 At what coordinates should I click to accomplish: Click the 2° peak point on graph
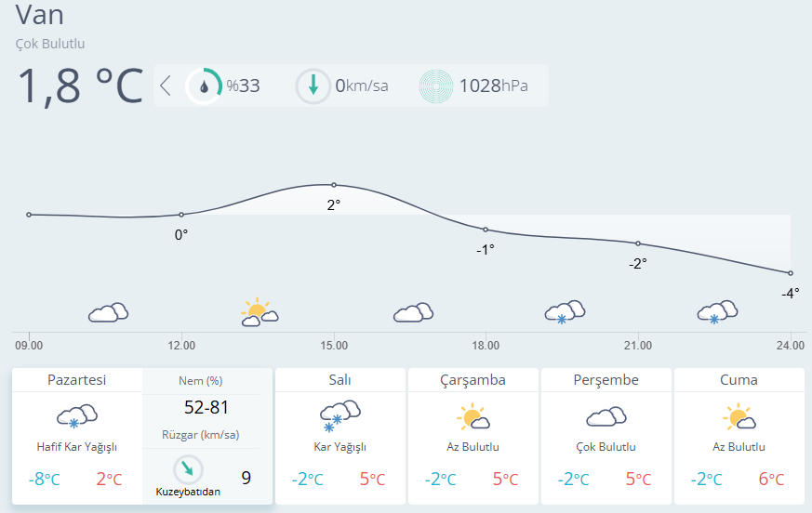(x=334, y=185)
